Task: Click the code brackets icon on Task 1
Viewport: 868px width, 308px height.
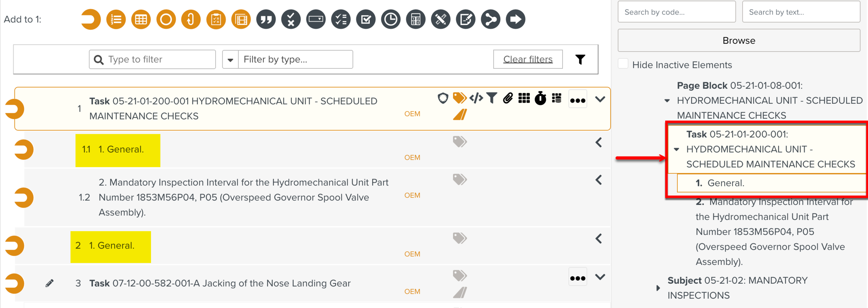Action: (x=476, y=98)
